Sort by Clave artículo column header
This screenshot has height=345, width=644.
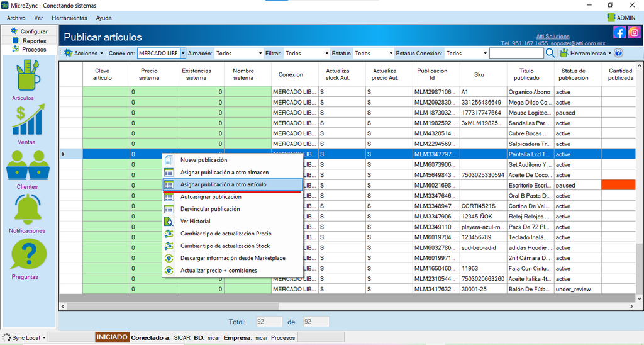106,74
